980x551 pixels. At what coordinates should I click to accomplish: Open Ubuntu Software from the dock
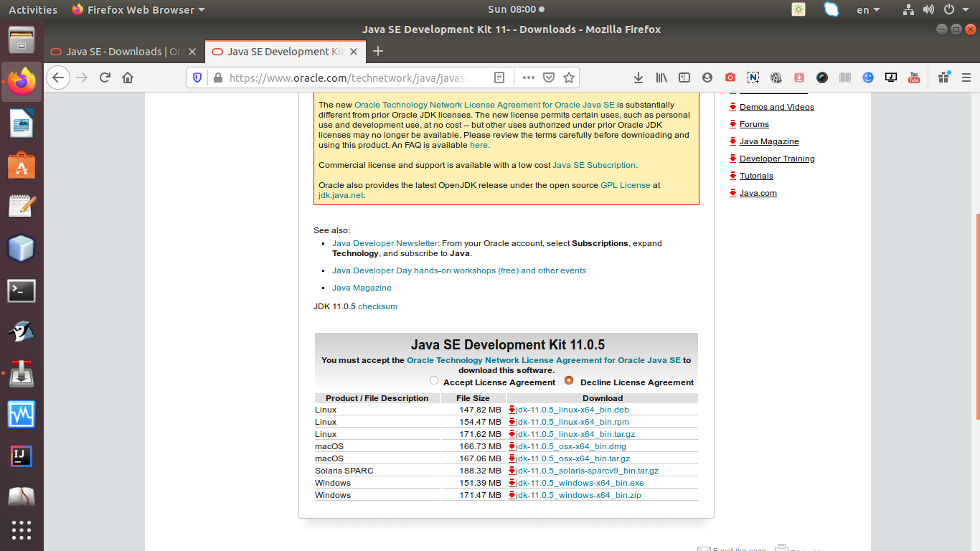(x=22, y=166)
